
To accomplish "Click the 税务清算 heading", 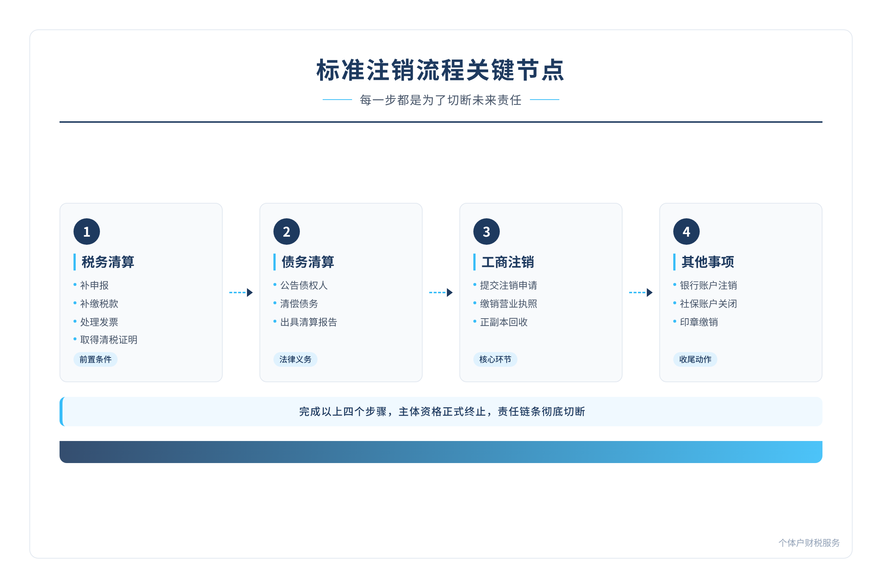I will [108, 262].
